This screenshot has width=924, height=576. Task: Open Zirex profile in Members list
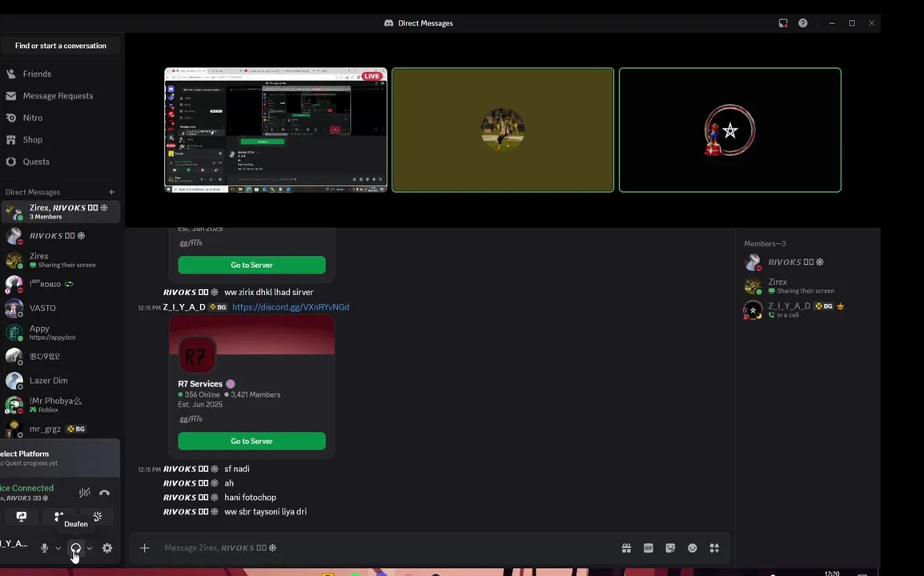(807, 286)
